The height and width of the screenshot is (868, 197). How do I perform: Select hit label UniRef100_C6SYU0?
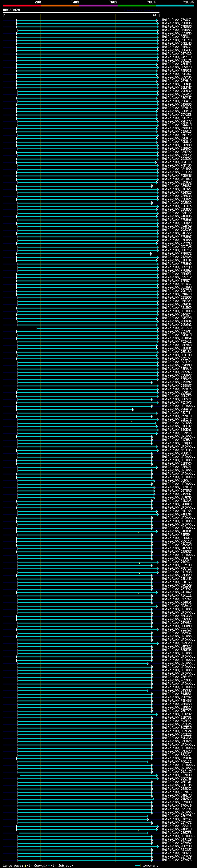[176, 77]
